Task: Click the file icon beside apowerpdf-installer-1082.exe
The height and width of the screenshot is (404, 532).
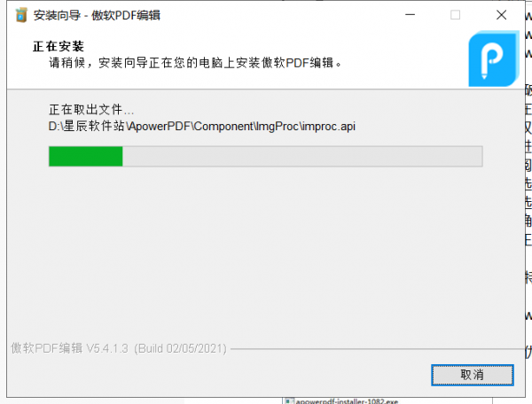Action: tap(289, 401)
